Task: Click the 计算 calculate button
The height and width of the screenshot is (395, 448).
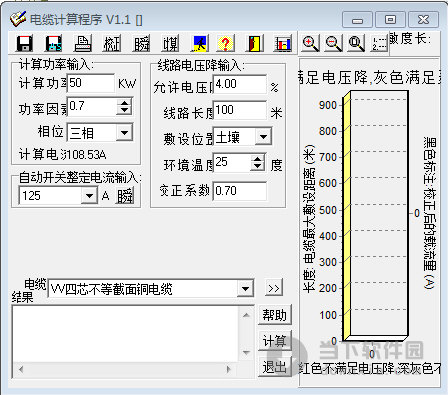Action: coord(275,341)
